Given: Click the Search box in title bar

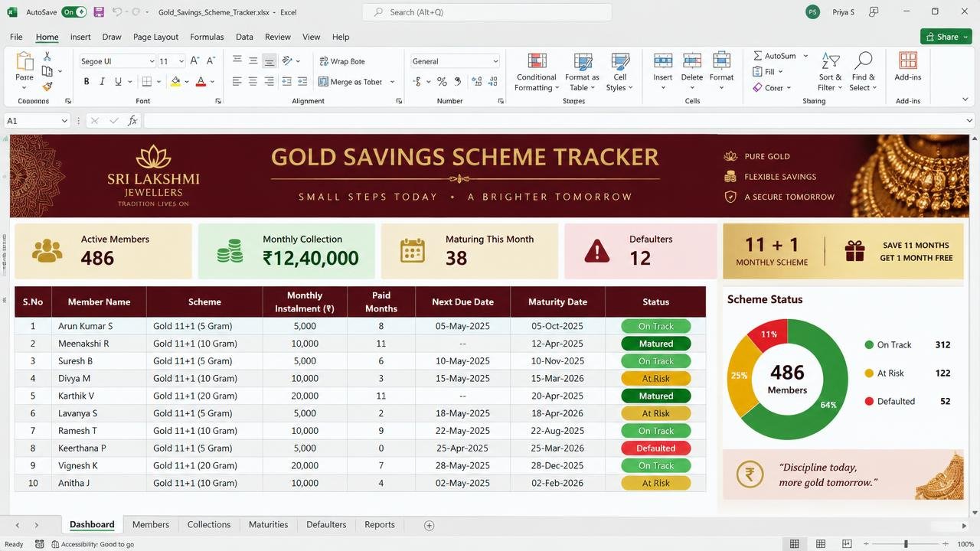Looking at the screenshot, I should click(487, 12).
